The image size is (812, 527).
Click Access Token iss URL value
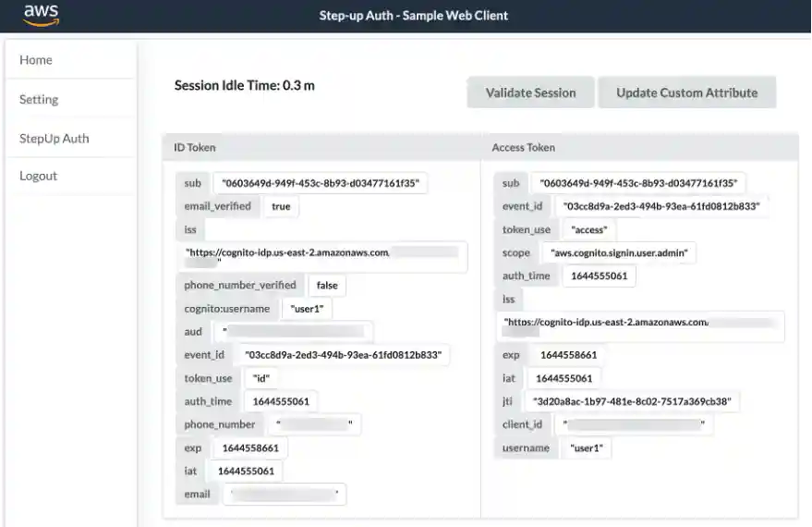point(640,326)
